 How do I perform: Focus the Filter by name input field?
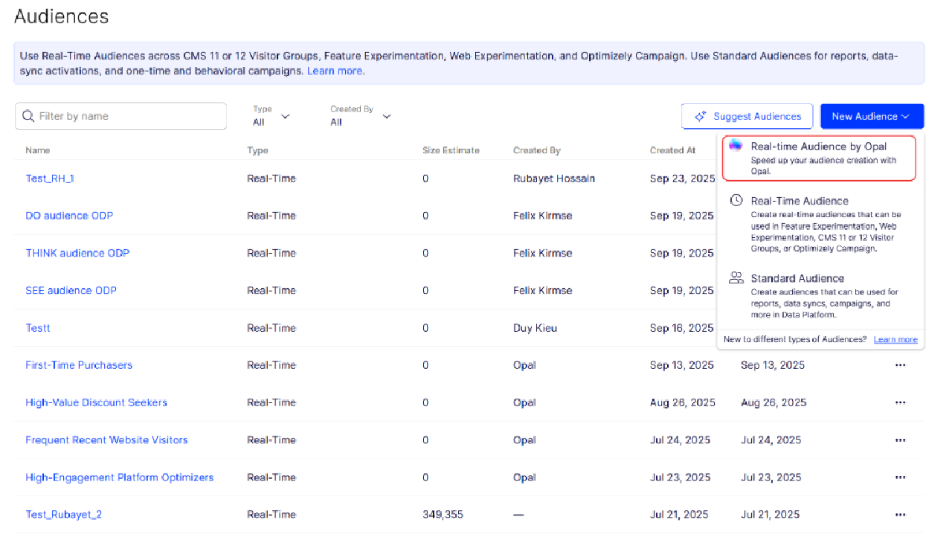121,116
